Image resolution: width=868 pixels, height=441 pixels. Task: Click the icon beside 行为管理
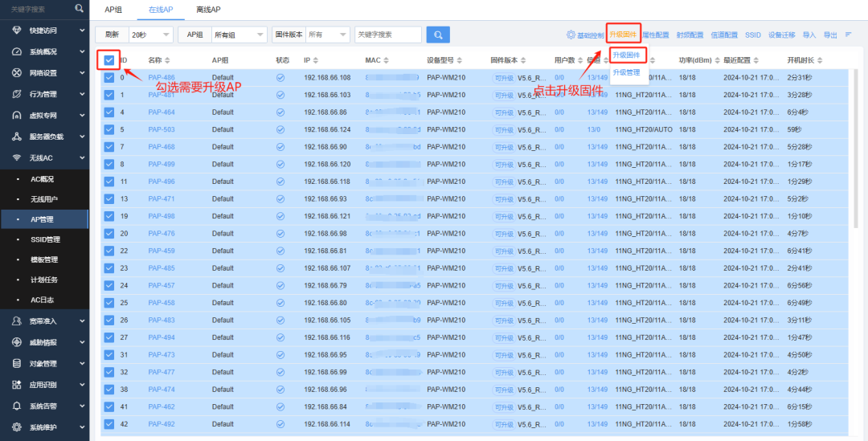[17, 94]
